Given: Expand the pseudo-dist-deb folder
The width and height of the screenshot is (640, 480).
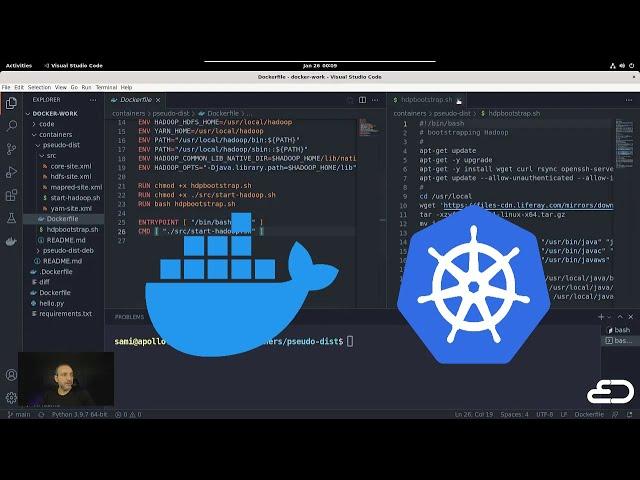Looking at the screenshot, I should (68, 251).
